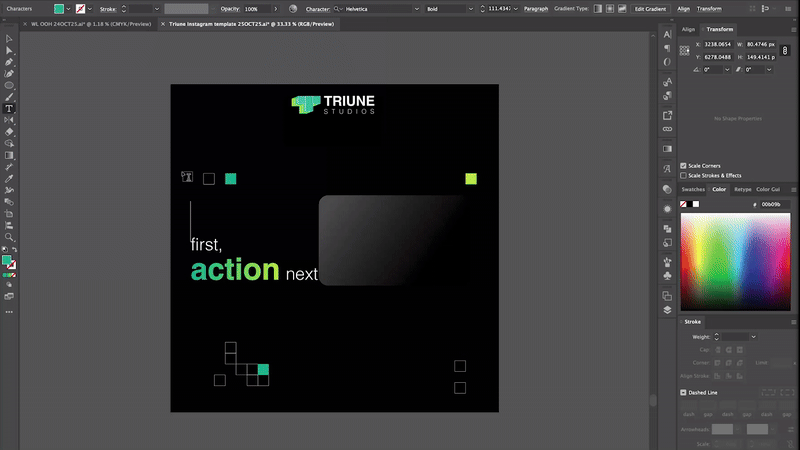The height and width of the screenshot is (450, 800).
Task: Enable Scale Strokes & Effects checkbox
Action: tap(683, 176)
